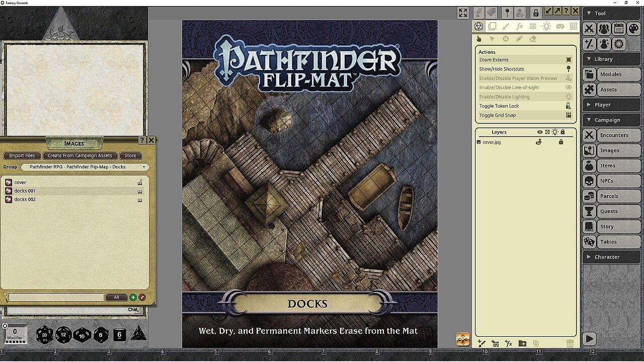Screen dimensions: 644x362
Task: Open the gear options tool
Action: coord(619,44)
